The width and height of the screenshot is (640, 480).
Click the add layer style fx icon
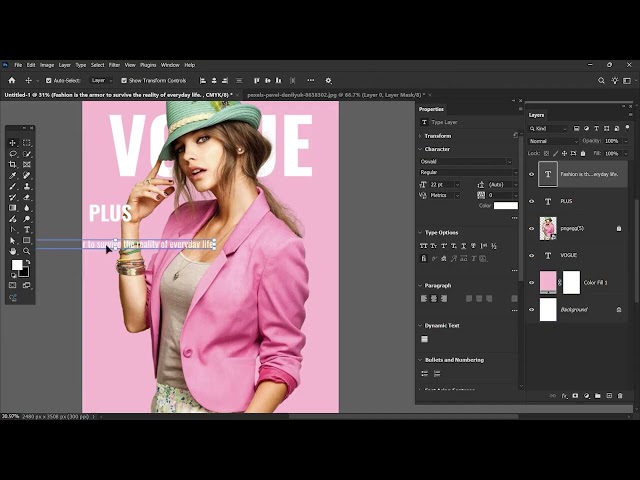click(564, 396)
